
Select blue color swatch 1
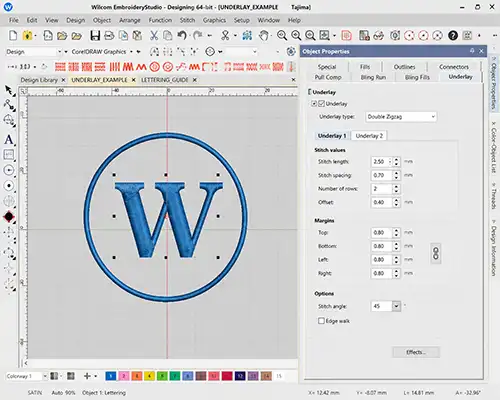pyautogui.click(x=111, y=376)
